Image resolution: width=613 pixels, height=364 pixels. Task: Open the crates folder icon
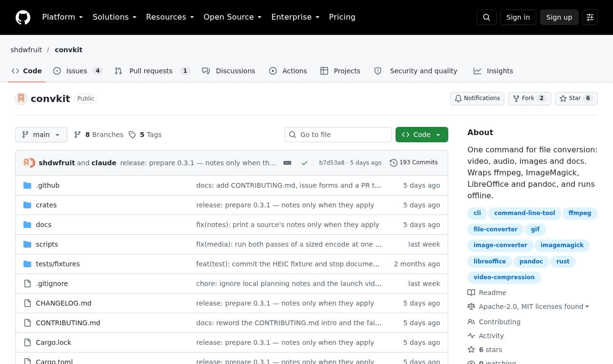click(x=27, y=205)
